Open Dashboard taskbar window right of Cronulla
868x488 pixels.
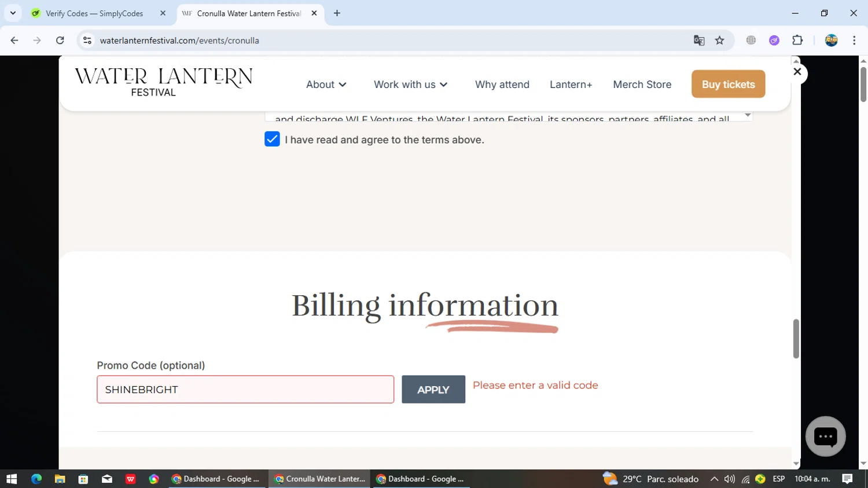[421, 479]
